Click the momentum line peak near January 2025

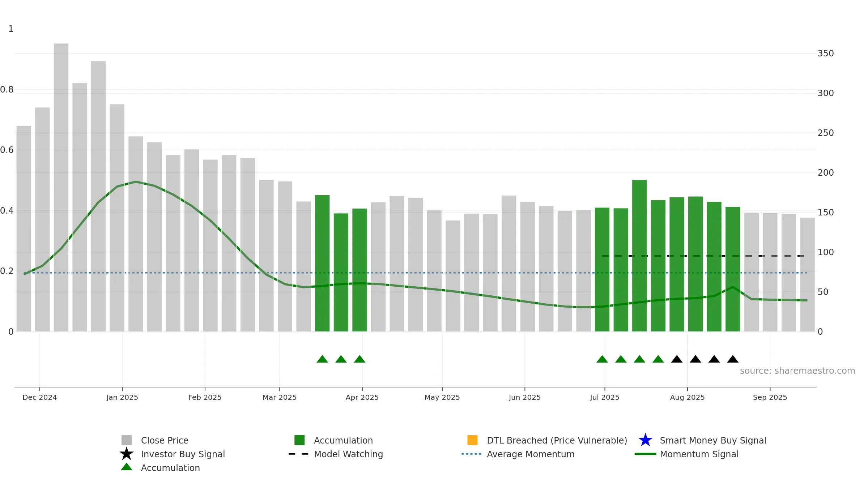click(136, 182)
